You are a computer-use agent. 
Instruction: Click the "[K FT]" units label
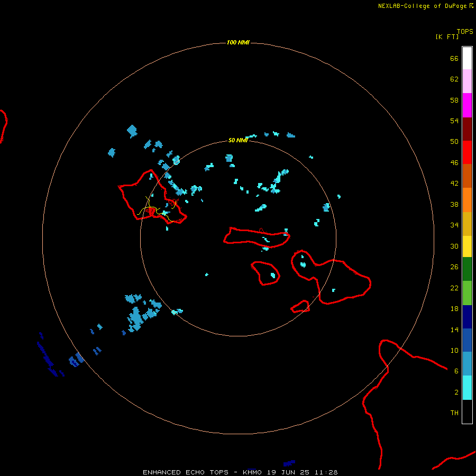(447, 36)
